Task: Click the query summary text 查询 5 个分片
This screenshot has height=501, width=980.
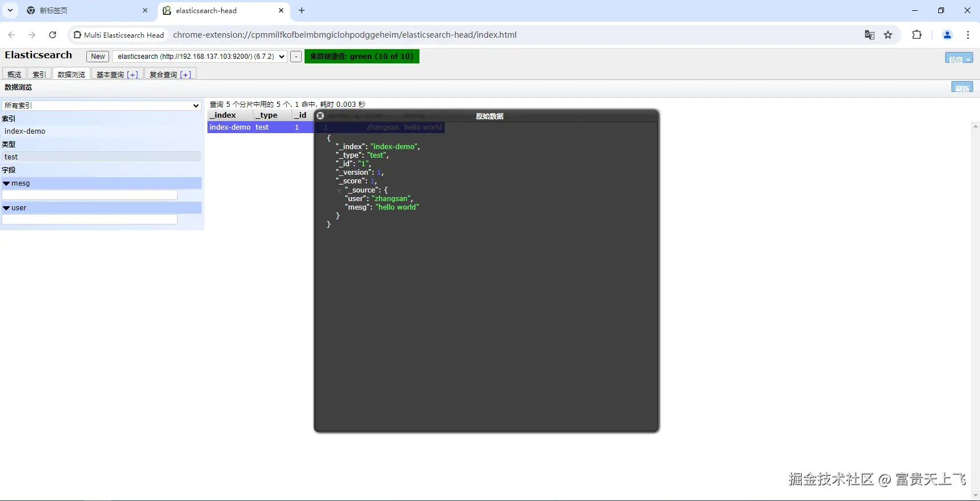Action: (287, 104)
